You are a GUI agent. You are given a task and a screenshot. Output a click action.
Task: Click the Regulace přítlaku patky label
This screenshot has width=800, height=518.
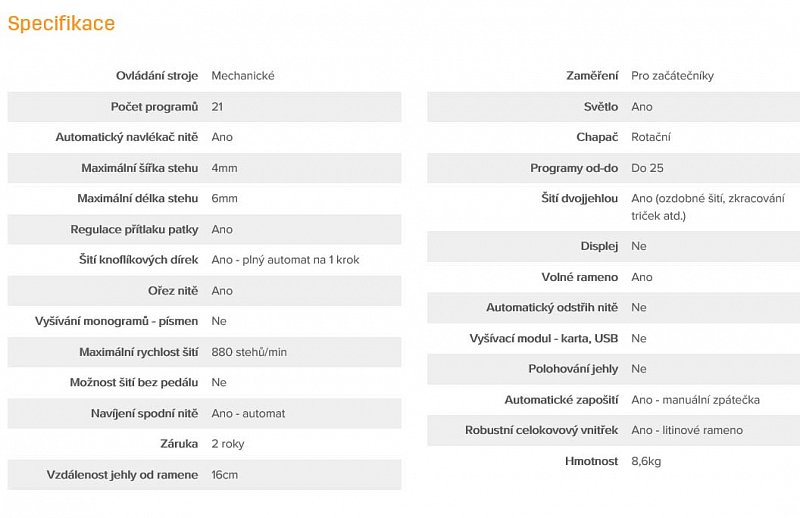[x=134, y=230]
